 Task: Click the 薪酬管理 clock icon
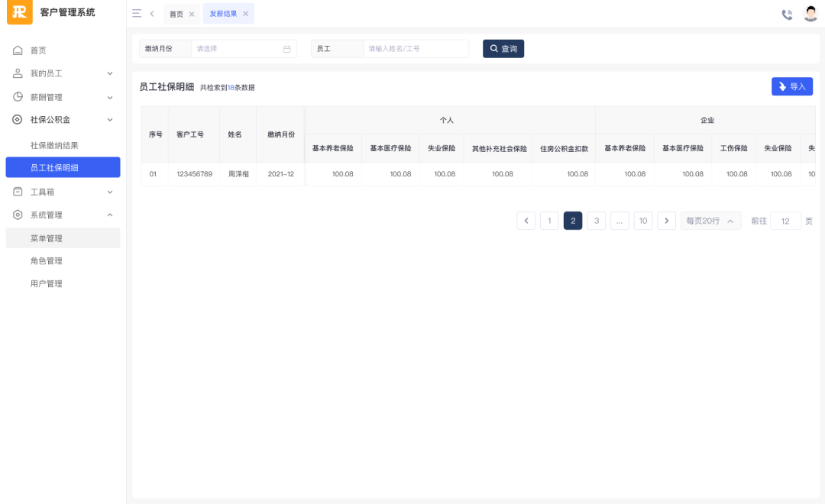pos(18,97)
